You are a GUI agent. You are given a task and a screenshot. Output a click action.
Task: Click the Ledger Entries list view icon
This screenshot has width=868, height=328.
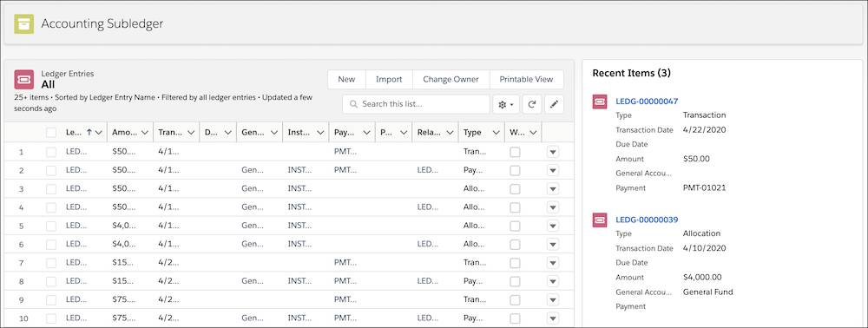tap(23, 79)
